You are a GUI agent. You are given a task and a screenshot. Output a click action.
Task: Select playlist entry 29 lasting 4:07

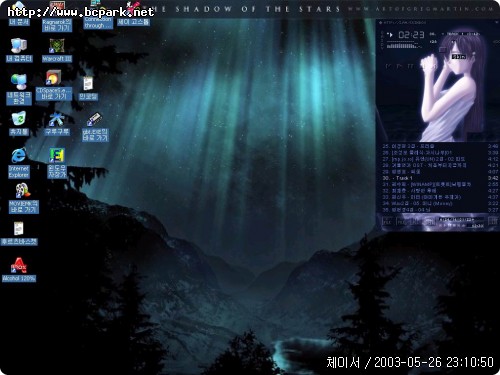(440, 172)
